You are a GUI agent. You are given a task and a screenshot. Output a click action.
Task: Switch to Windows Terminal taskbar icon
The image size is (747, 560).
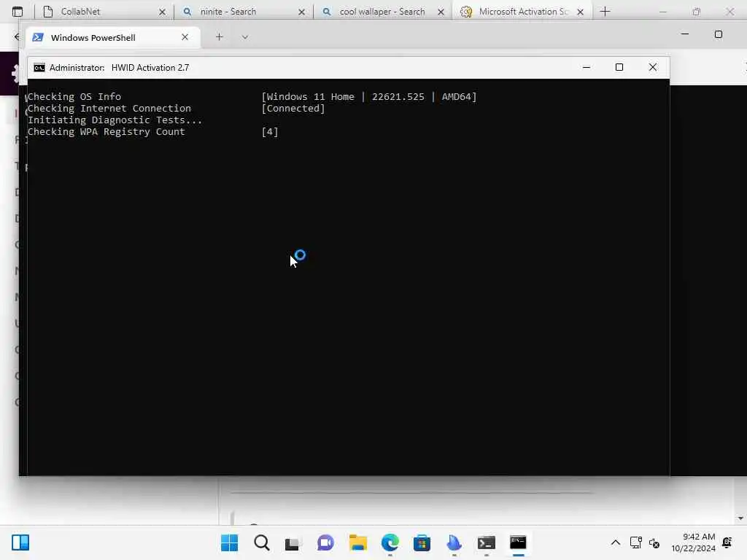pos(487,542)
